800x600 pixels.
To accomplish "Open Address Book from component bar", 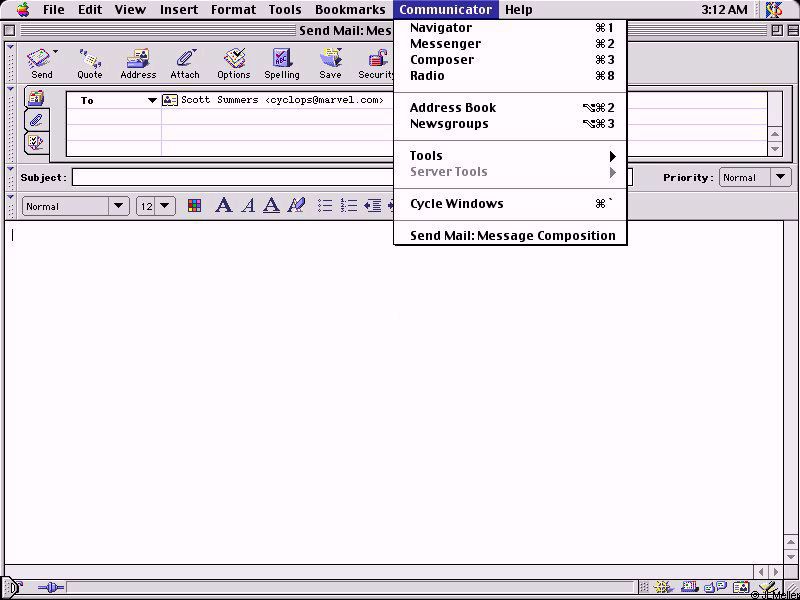I will (x=741, y=587).
